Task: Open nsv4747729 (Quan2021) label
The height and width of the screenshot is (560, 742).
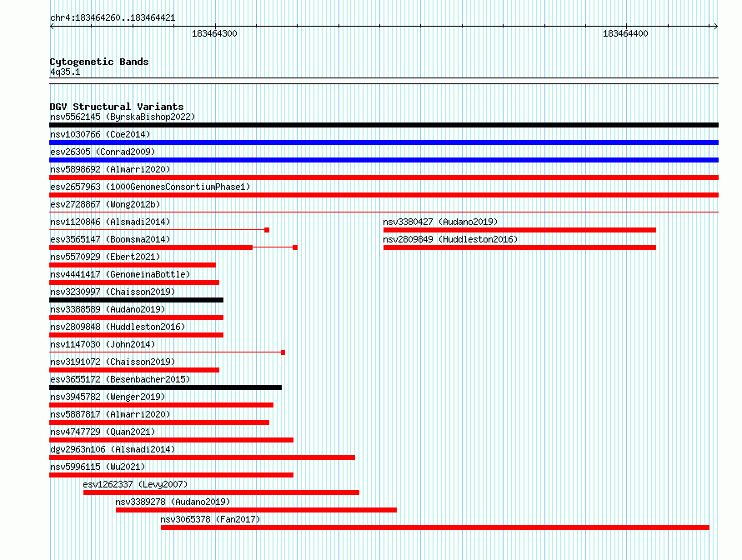Action: (103, 432)
